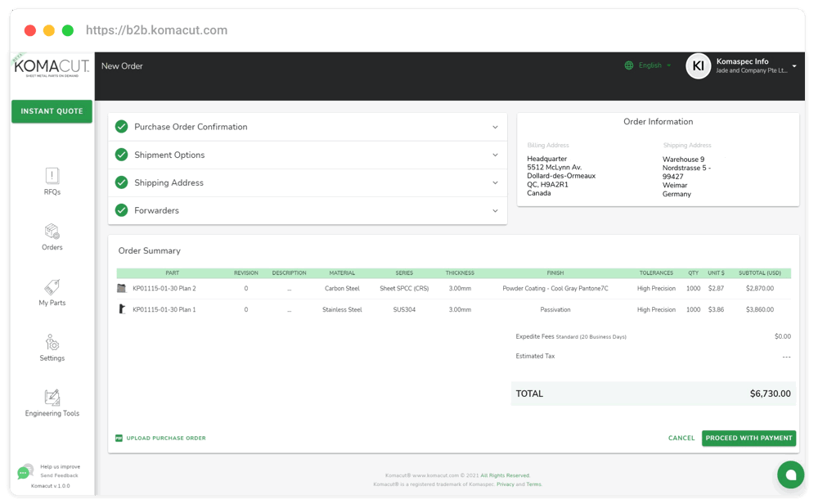Open the Settings gear icon
This screenshot has height=504, width=818.
pyautogui.click(x=52, y=342)
